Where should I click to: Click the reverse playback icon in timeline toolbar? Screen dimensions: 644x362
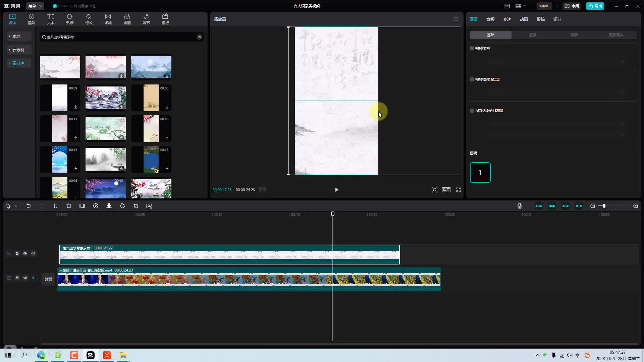point(96,206)
